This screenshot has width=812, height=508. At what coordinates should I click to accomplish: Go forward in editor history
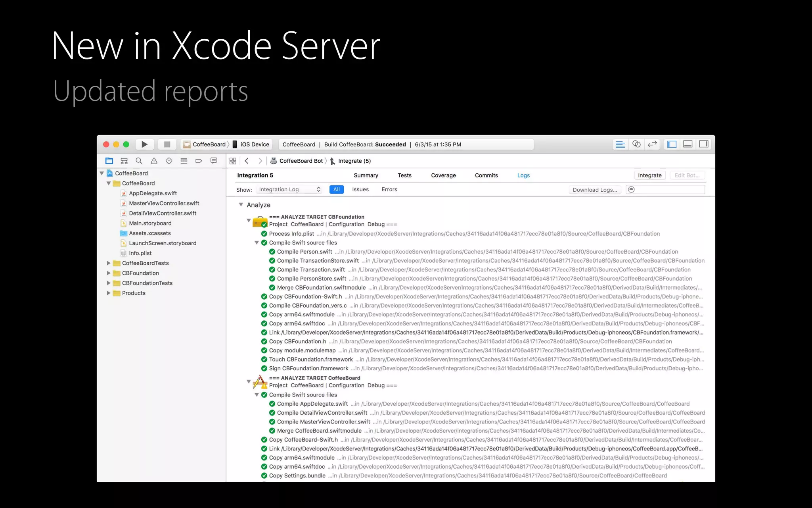pos(260,161)
